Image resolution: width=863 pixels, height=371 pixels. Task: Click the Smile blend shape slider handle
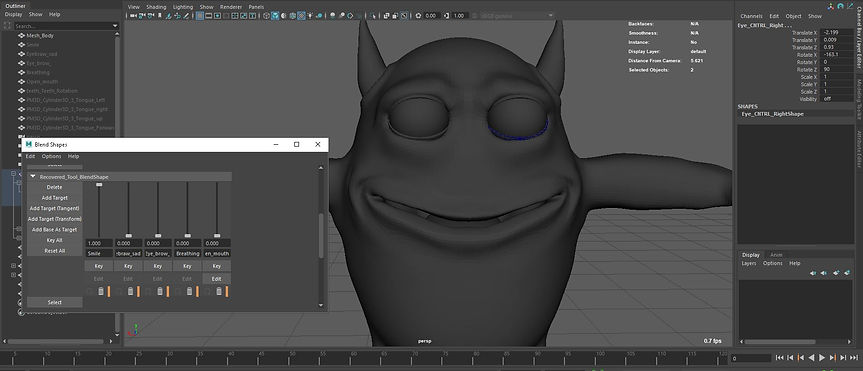pyautogui.click(x=99, y=185)
